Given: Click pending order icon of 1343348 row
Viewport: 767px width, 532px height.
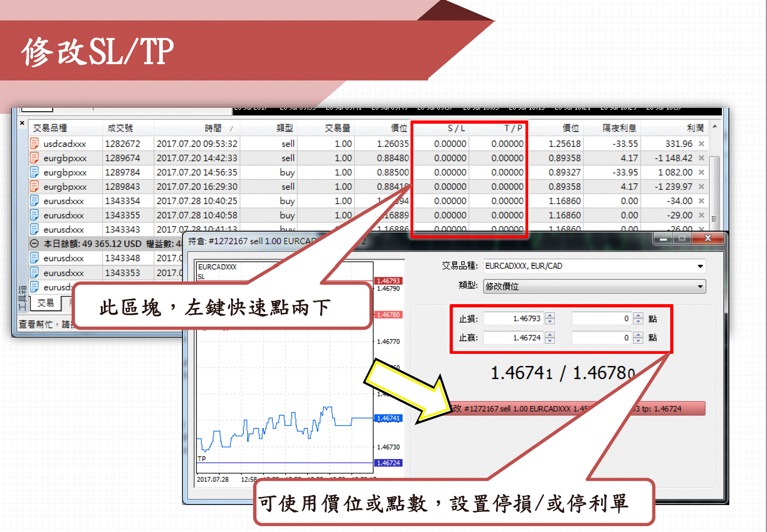Looking at the screenshot, I should (x=34, y=258).
